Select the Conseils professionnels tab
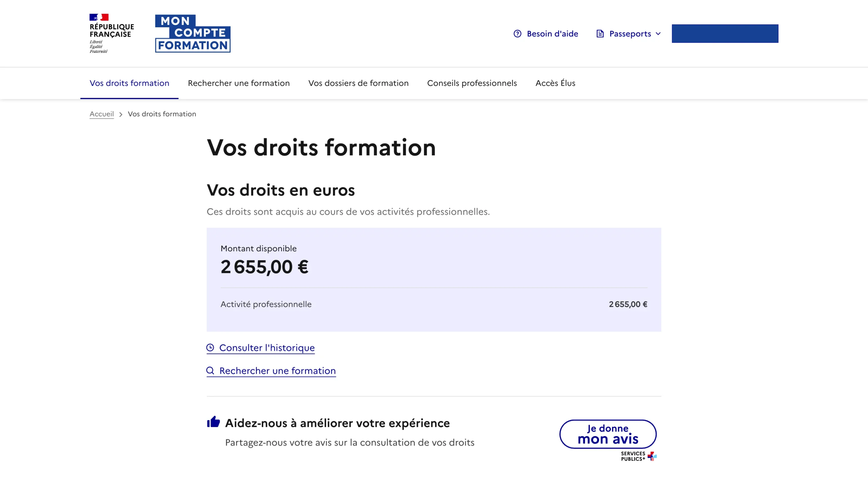 tap(472, 83)
